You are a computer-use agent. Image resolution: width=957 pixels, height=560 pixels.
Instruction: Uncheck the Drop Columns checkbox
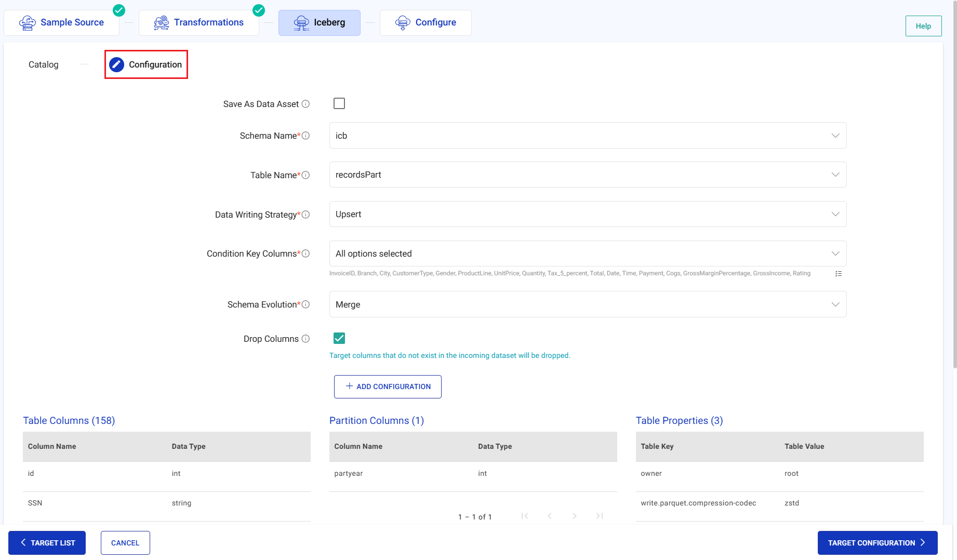click(x=339, y=338)
